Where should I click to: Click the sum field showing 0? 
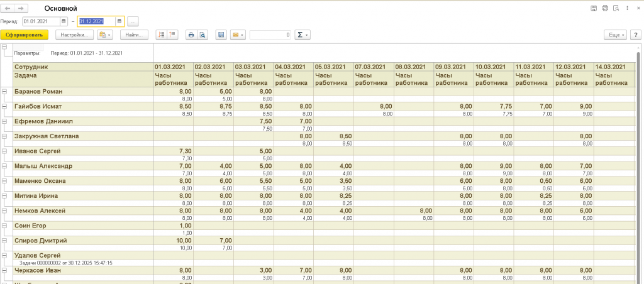point(270,35)
